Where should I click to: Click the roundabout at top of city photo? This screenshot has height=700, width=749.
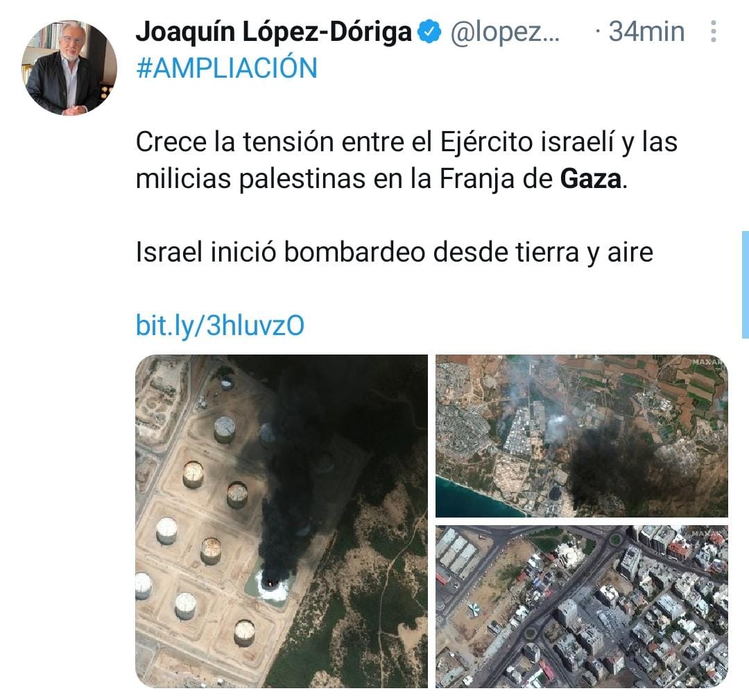point(614,540)
